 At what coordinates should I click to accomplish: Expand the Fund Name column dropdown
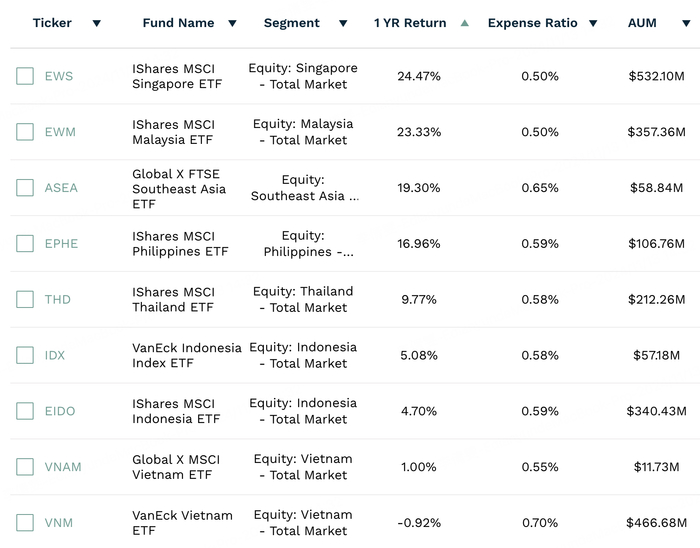[x=232, y=23]
